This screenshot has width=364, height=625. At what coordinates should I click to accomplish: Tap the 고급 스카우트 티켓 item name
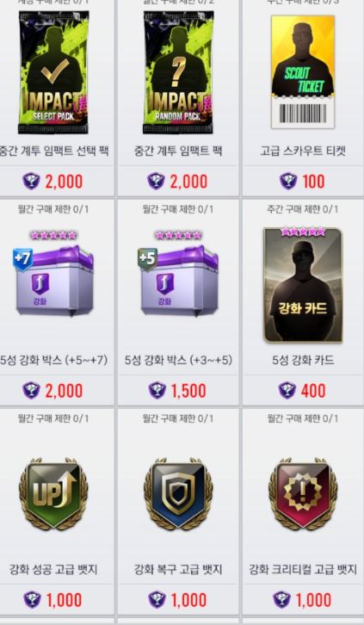coord(303,151)
